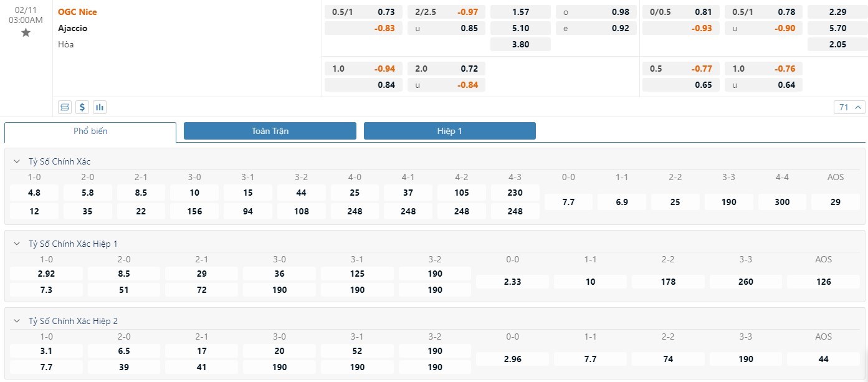Pick full-match 4-4 draw odds 300
The image size is (868, 382).
pos(782,202)
